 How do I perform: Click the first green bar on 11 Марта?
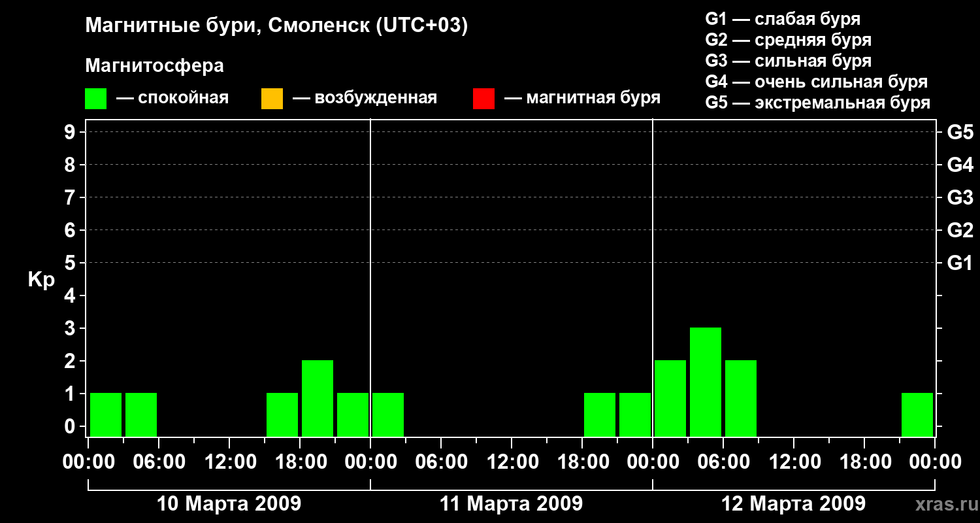388,414
